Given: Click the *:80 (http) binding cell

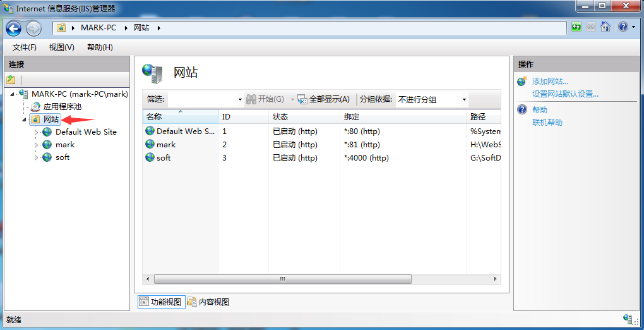Looking at the screenshot, I should [362, 131].
